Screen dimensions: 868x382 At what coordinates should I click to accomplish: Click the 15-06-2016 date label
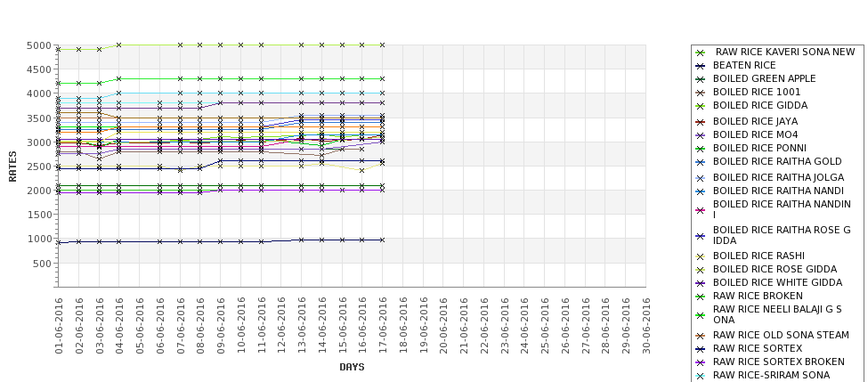(342, 326)
